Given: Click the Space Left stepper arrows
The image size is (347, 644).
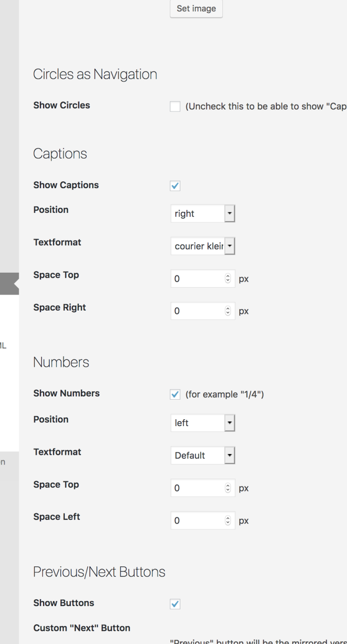Looking at the screenshot, I should 228,521.
